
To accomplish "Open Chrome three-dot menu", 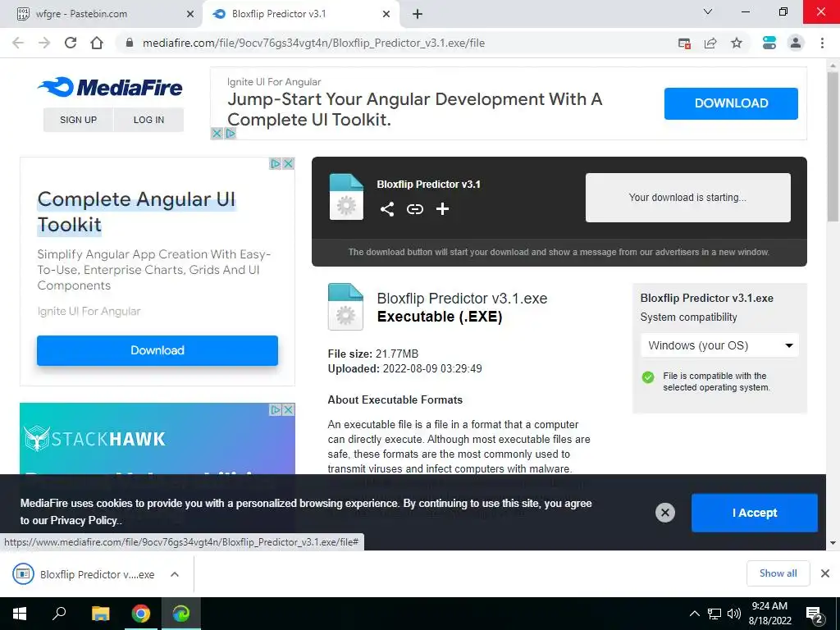I will (822, 43).
